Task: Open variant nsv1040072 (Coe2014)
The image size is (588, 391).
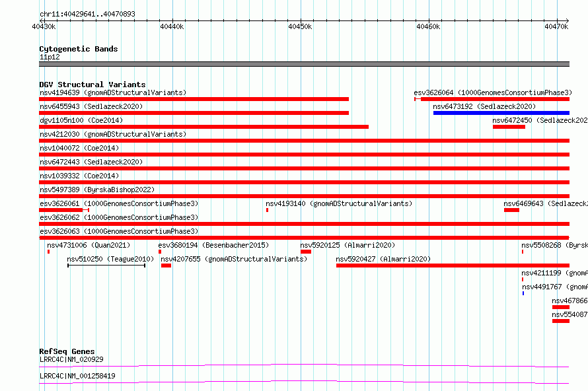Action: coord(79,148)
